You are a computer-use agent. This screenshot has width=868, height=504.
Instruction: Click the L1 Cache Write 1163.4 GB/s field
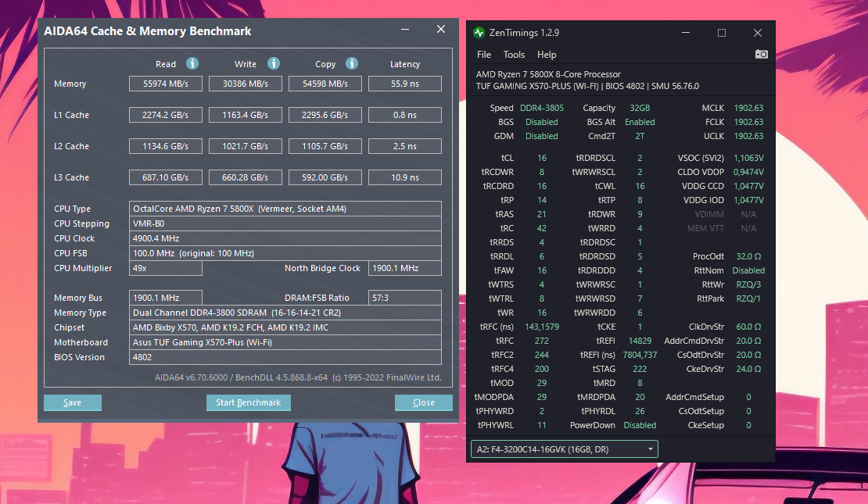click(246, 115)
